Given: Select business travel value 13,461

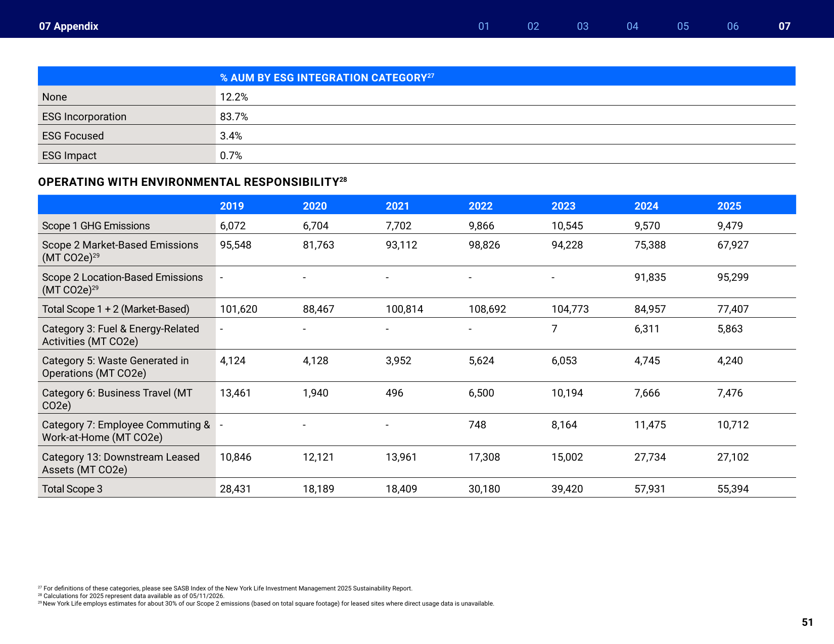Looking at the screenshot, I should point(236,393).
